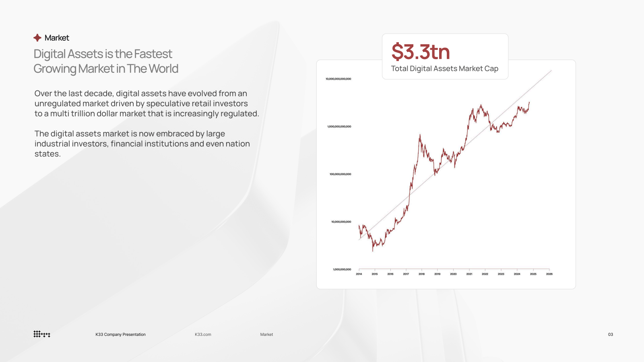
Task: Click the 2016 x-axis year label
Action: click(390, 274)
